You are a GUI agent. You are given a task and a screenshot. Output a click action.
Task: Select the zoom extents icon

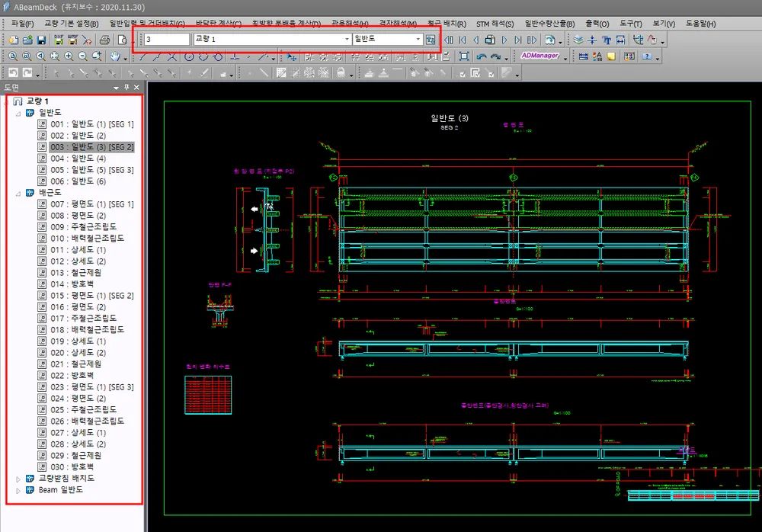tap(54, 56)
